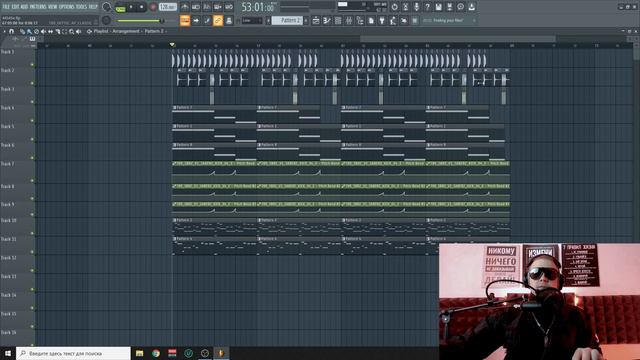Click the add new pattern plus button
The width and height of the screenshot is (640, 360).
306,20
